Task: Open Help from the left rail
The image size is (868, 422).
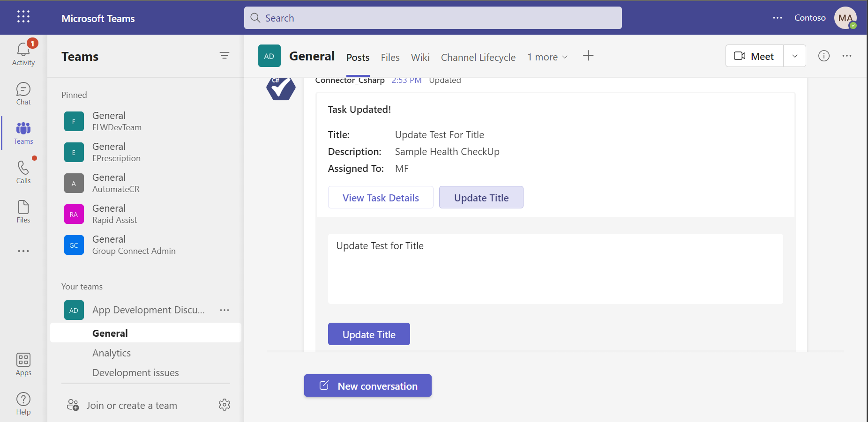Action: (x=23, y=404)
